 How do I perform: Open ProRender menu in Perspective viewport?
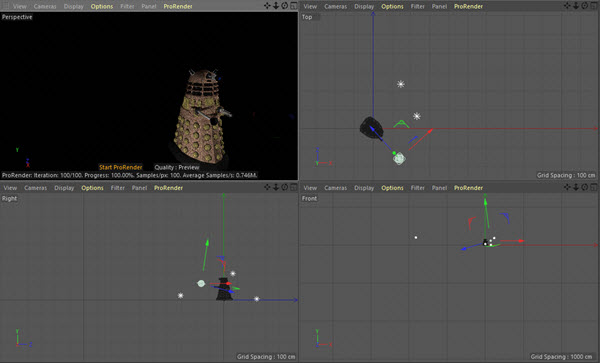pos(178,7)
